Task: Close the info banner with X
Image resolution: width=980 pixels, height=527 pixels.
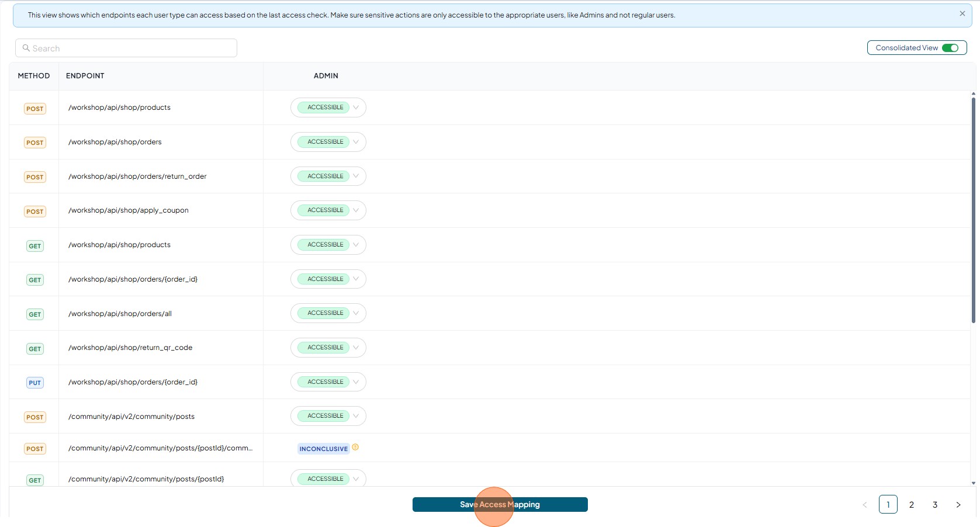Action: point(962,13)
